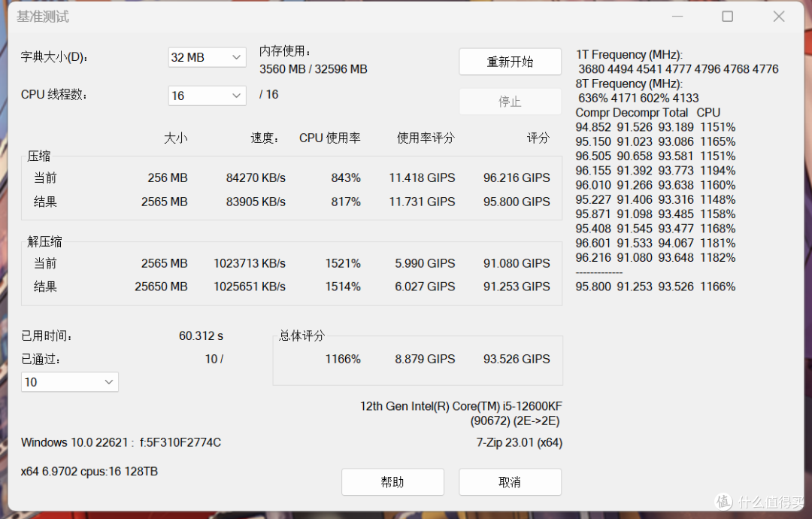Viewport: 812px width, 519px height.
Task: Click the Compr Decompr Total CPU header line
Action: pos(648,112)
